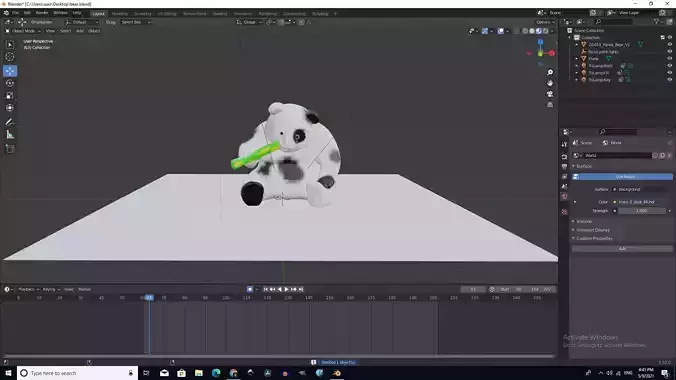Toggle visibility of Collection

(x=670, y=38)
